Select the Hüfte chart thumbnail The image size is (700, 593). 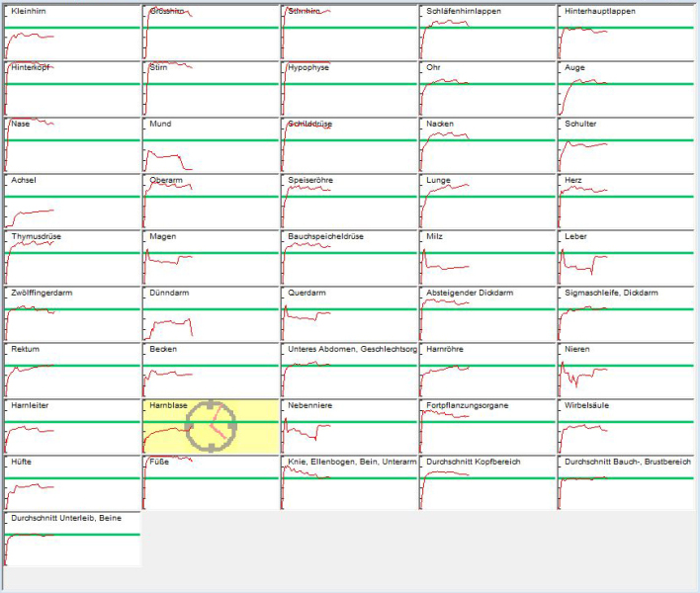point(72,483)
